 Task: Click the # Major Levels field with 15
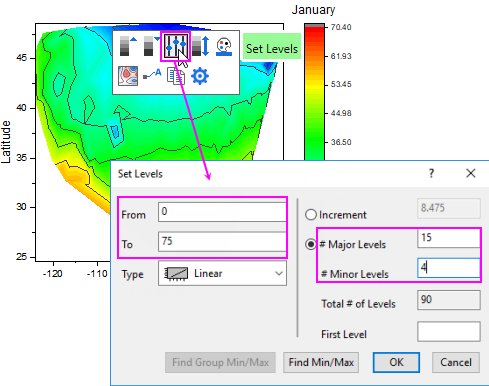click(x=448, y=238)
